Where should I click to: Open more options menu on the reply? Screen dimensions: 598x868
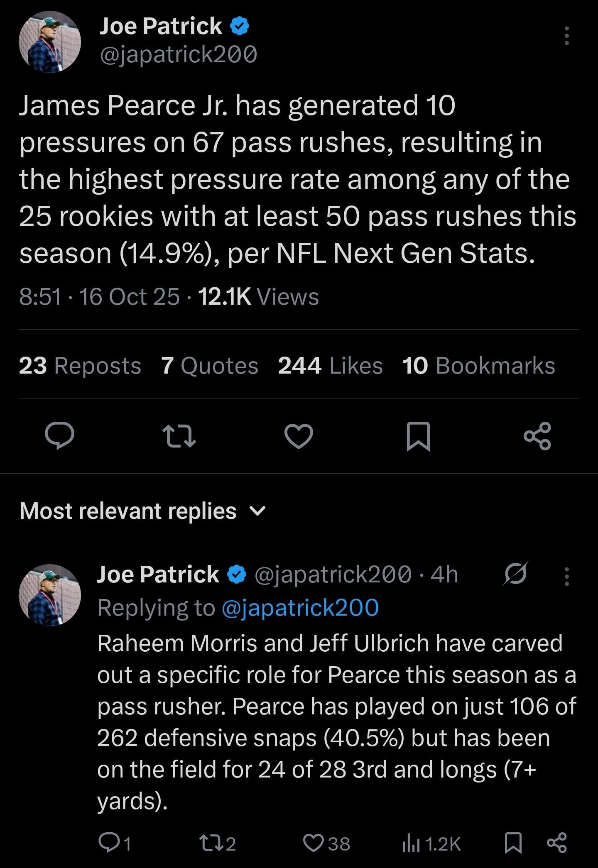coord(566,576)
